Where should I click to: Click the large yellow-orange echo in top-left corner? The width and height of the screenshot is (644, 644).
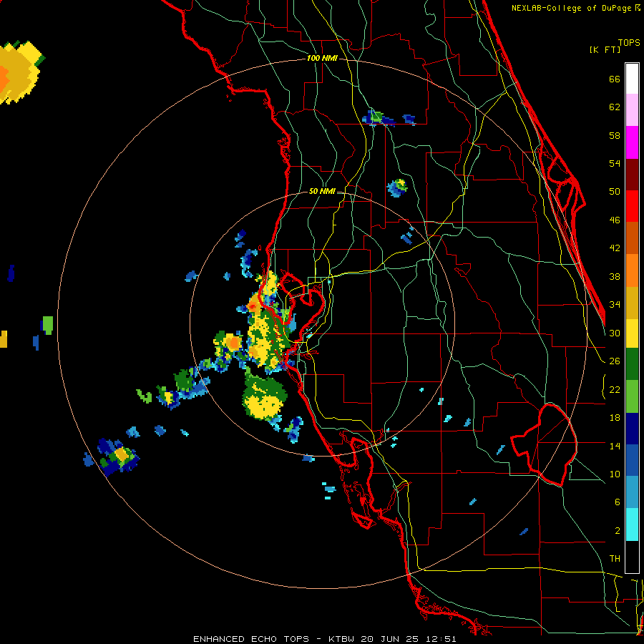19,72
